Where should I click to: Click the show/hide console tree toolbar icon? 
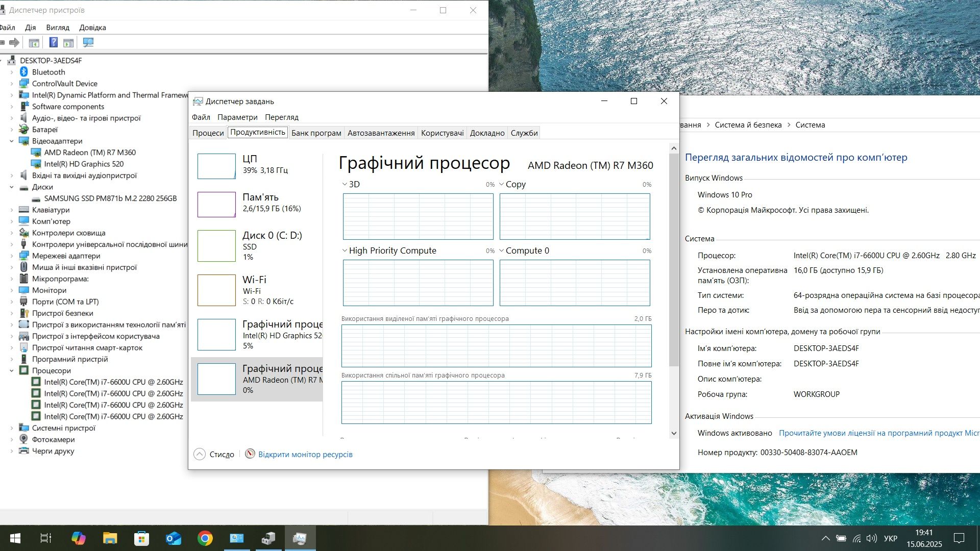point(34,43)
